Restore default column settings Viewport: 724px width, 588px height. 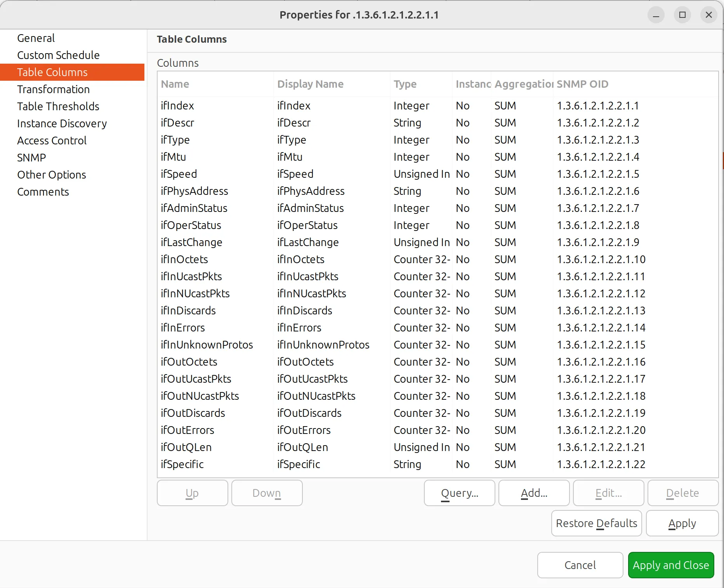coord(596,523)
